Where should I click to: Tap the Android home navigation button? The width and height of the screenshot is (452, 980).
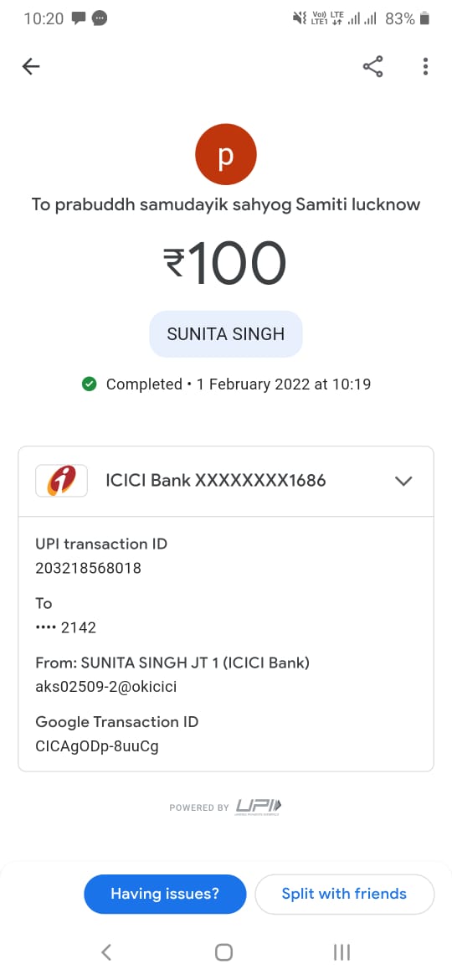pyautogui.click(x=223, y=952)
